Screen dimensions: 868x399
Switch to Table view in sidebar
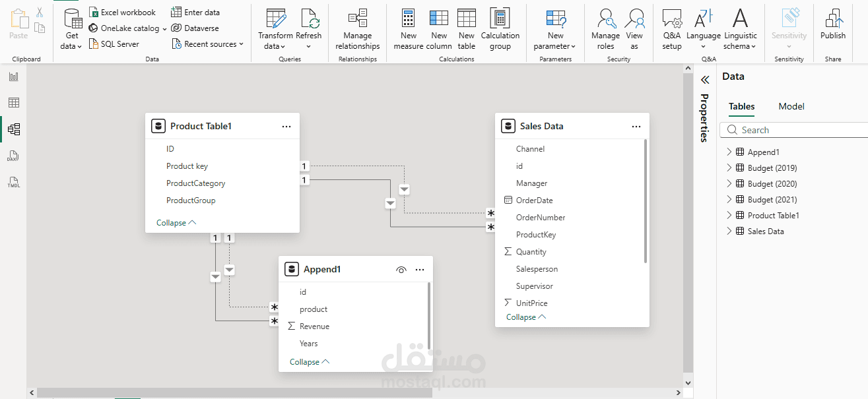tap(13, 103)
